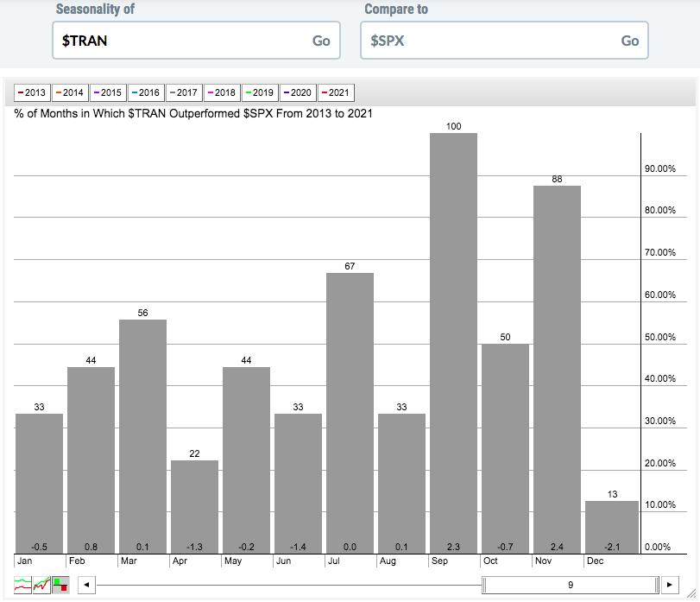Image resolution: width=700 pixels, height=602 pixels.
Task: Click right arrow to increase years range
Action: [670, 585]
